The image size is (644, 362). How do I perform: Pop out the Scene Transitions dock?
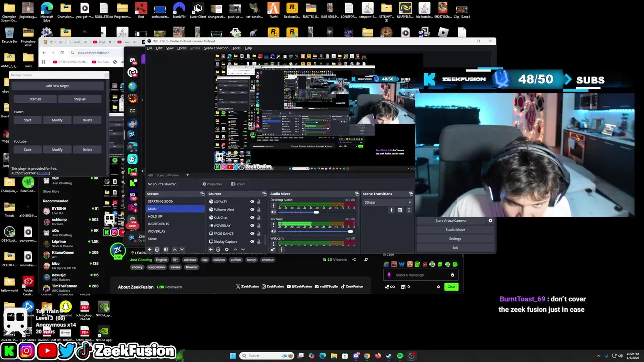click(x=410, y=194)
